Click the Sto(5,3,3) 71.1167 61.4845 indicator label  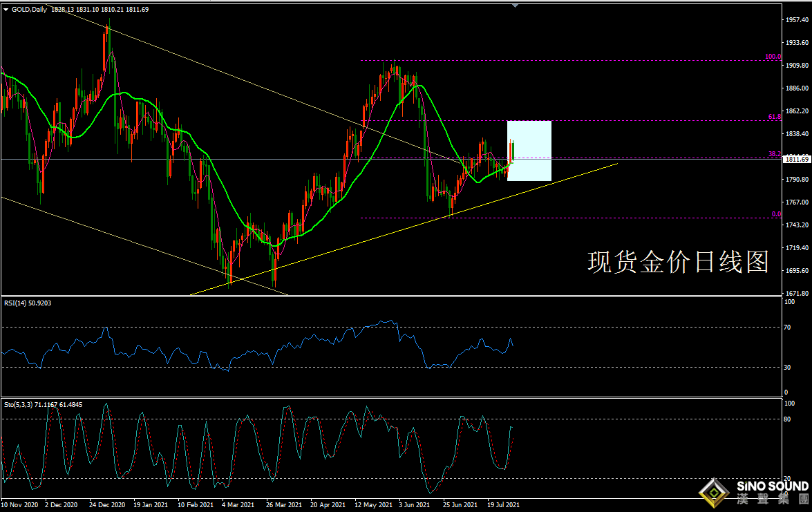(43, 404)
